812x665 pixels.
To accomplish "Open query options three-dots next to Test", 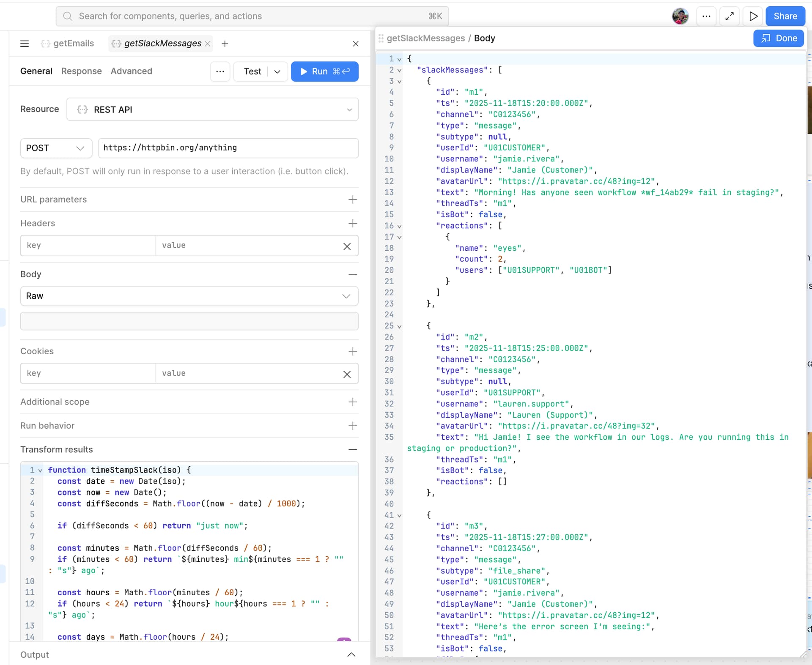I will (x=220, y=71).
